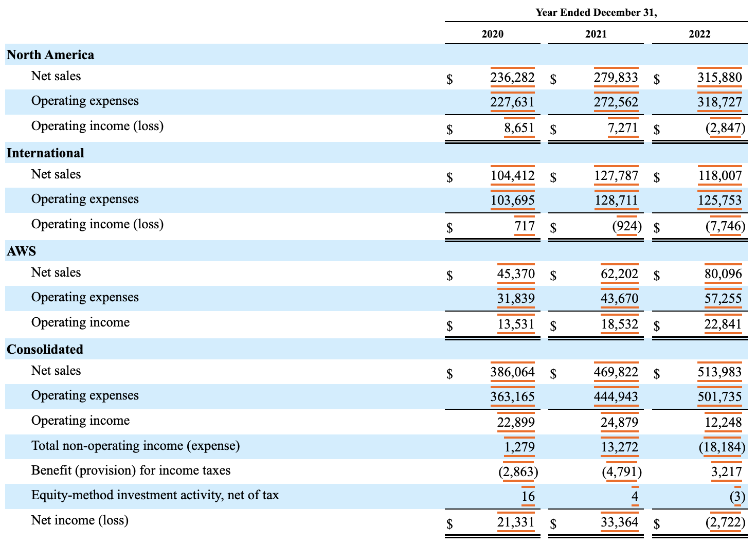Click the North America section heading
Screen dimensions: 756x545
point(50,55)
